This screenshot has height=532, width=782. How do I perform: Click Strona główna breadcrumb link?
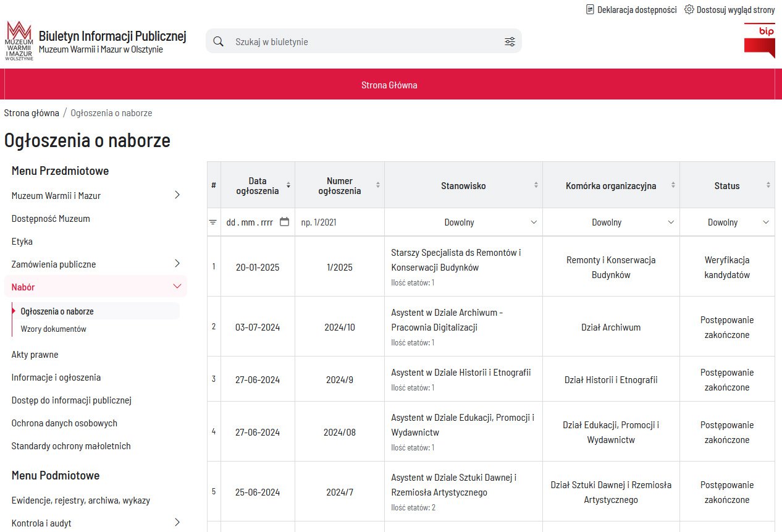tap(32, 113)
